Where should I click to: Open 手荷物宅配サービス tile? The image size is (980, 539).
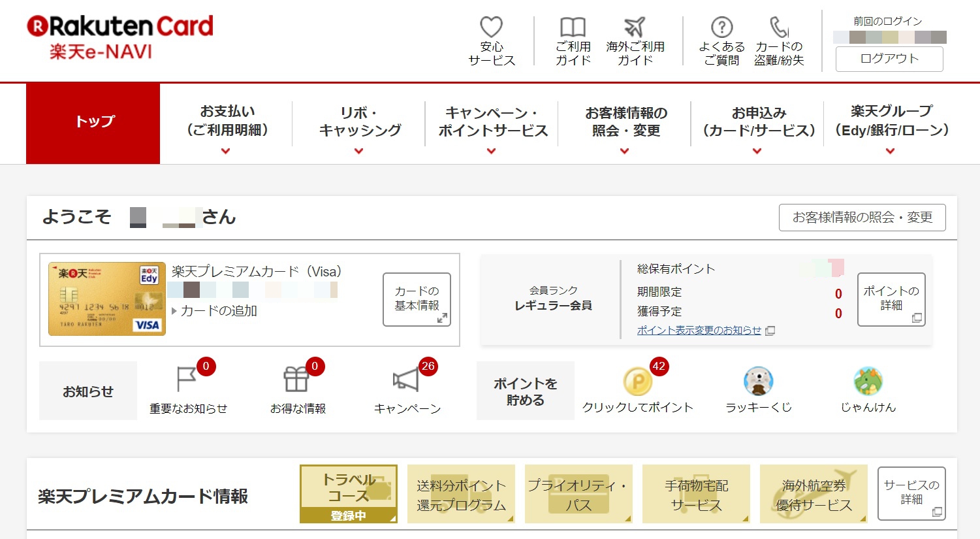696,494
